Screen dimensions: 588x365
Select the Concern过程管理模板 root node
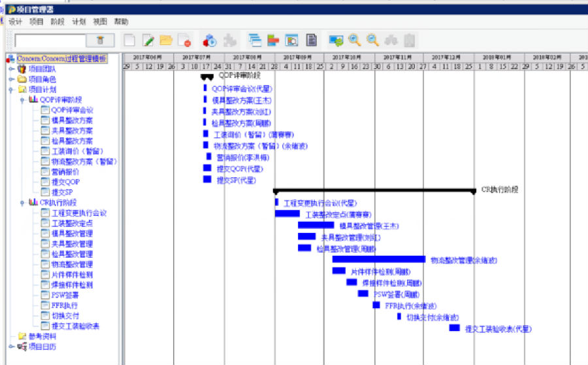[61, 59]
